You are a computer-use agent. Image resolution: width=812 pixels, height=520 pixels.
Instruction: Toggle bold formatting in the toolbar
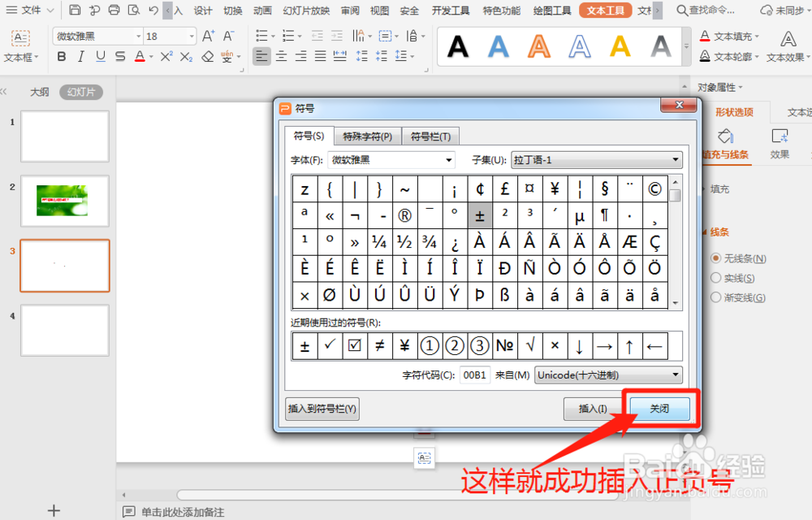(x=61, y=55)
